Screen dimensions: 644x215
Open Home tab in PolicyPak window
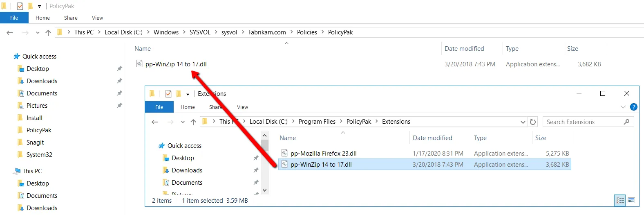click(42, 18)
